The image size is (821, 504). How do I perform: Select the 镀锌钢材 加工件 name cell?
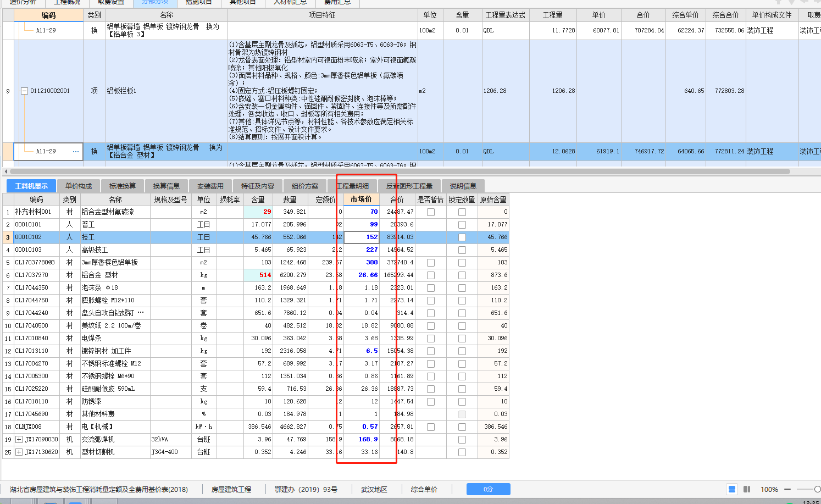click(115, 351)
